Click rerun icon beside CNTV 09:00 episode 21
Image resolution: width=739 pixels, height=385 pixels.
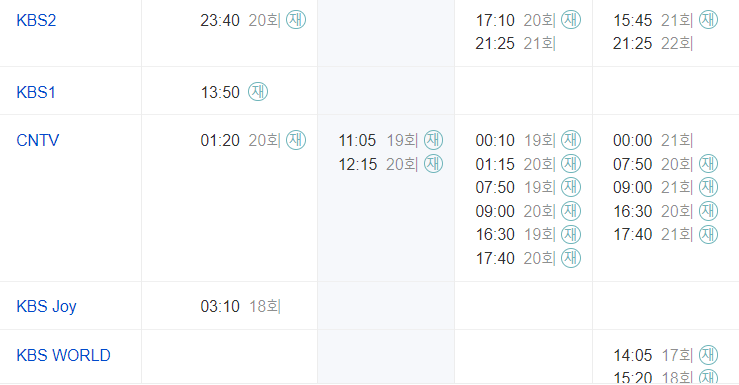(x=708, y=187)
